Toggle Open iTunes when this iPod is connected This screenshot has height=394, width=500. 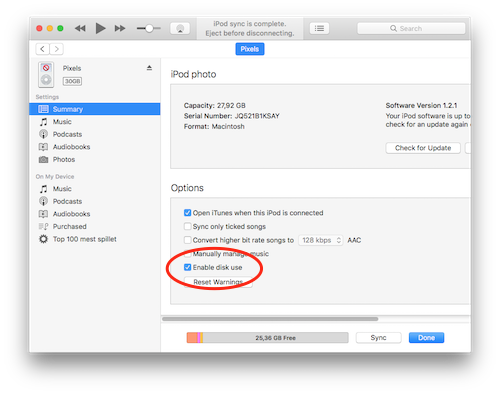point(188,213)
